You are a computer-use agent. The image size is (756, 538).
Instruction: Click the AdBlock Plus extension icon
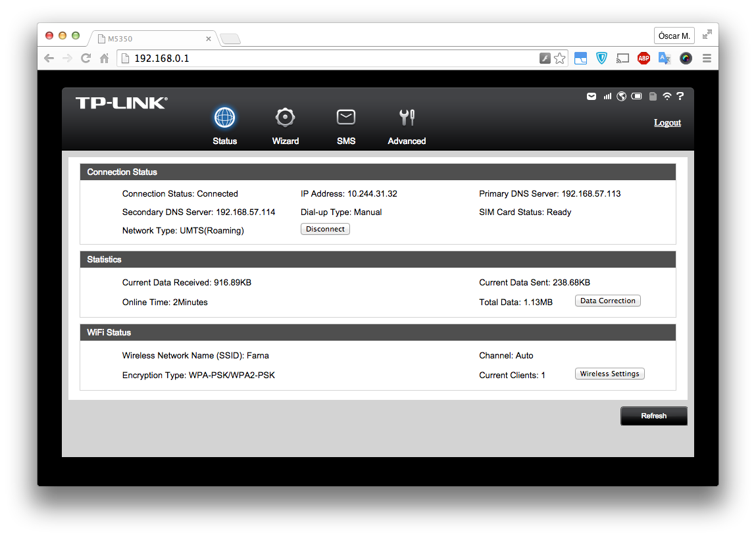(643, 59)
